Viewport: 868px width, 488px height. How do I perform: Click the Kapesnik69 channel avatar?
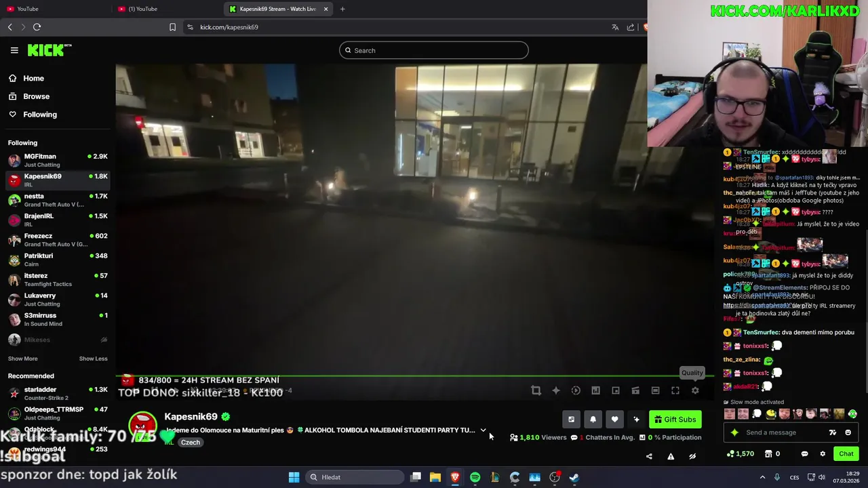(143, 426)
